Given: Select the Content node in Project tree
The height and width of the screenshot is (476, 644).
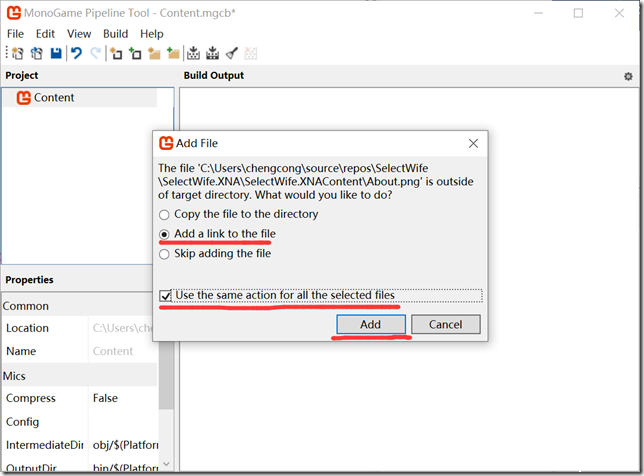Looking at the screenshot, I should (54, 98).
